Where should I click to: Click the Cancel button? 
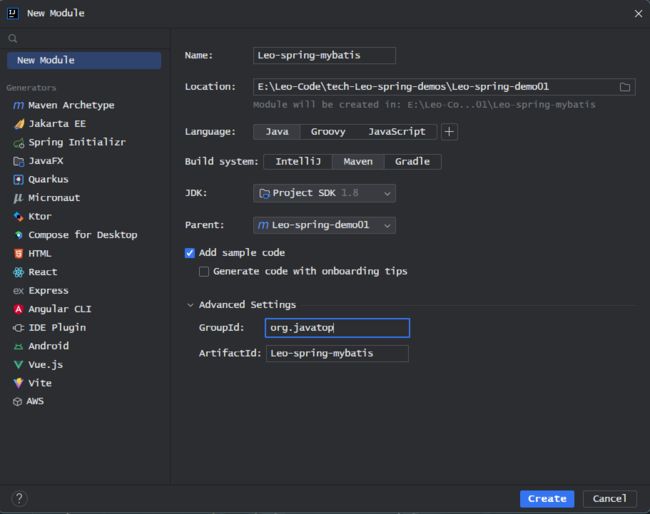(609, 499)
